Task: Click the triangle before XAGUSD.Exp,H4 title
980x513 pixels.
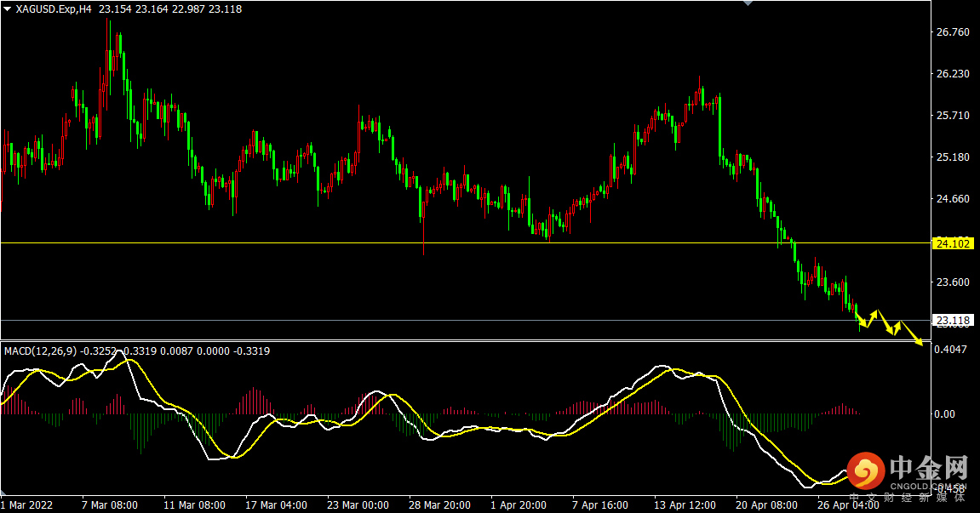Action: (x=8, y=9)
